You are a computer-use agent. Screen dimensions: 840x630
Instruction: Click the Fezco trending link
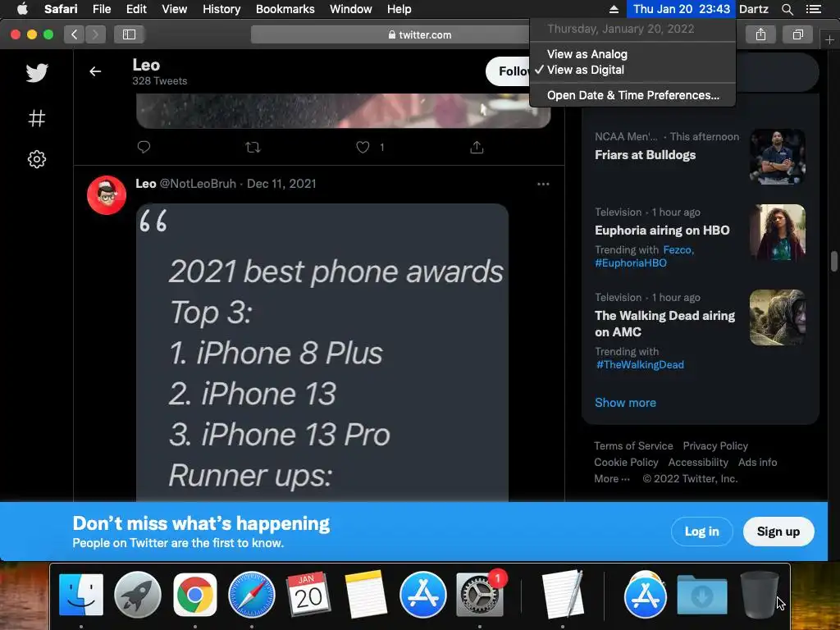[x=678, y=249]
